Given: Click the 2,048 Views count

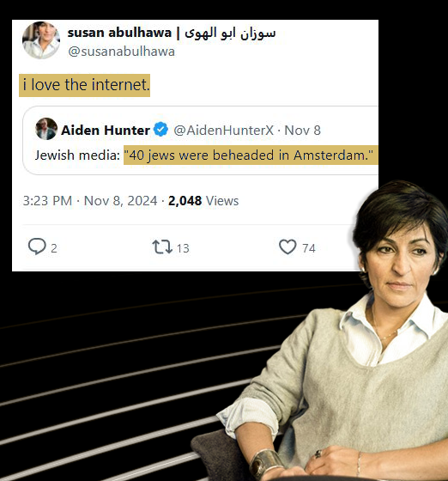Looking at the screenshot, I should (x=203, y=201).
